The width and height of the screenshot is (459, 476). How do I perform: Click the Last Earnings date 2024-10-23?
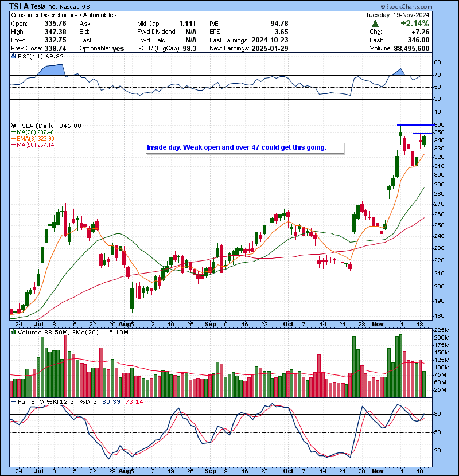pyautogui.click(x=270, y=40)
